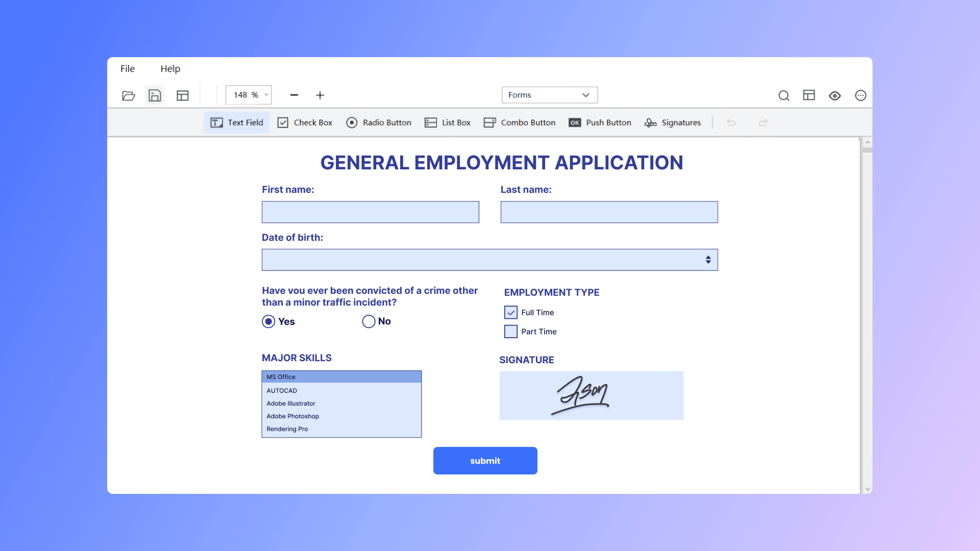Open the Forms mode dropdown

point(549,95)
